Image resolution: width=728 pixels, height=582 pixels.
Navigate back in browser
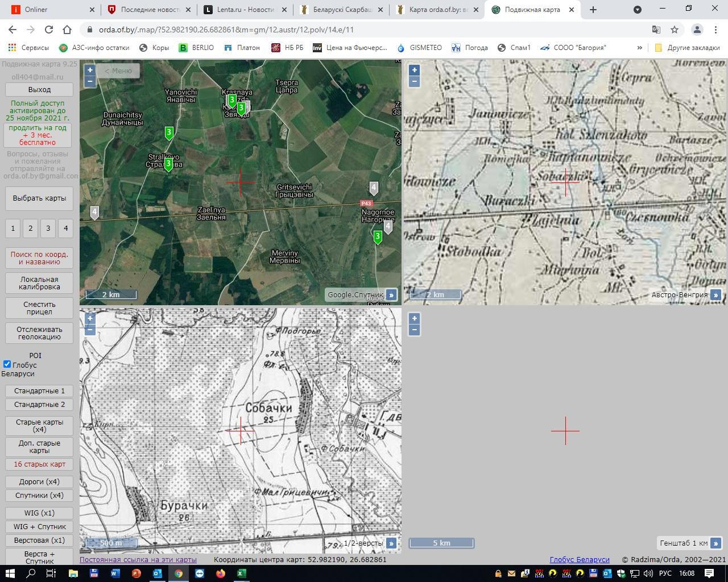[x=13, y=30]
